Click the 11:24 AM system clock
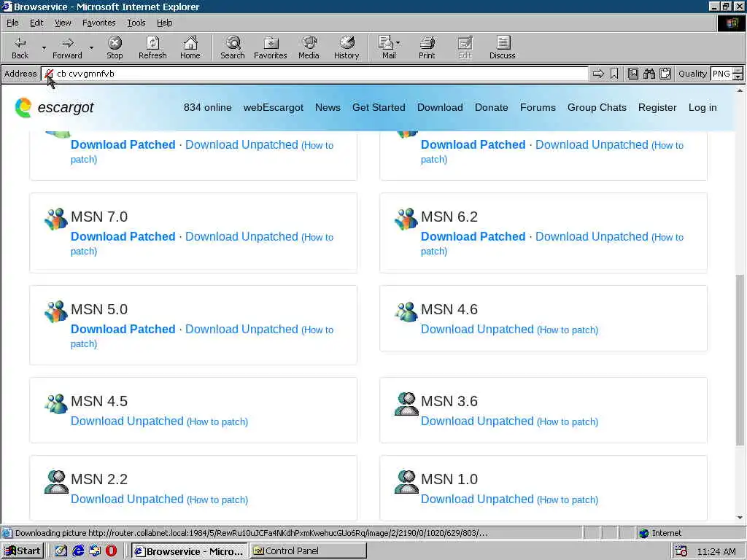The image size is (747, 560). [716, 551]
